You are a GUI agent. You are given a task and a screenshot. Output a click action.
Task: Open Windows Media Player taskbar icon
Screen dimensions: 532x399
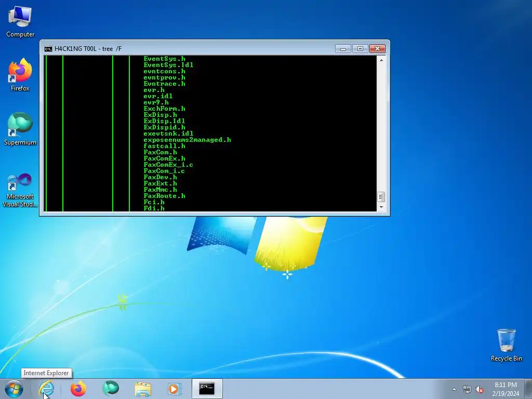point(175,389)
